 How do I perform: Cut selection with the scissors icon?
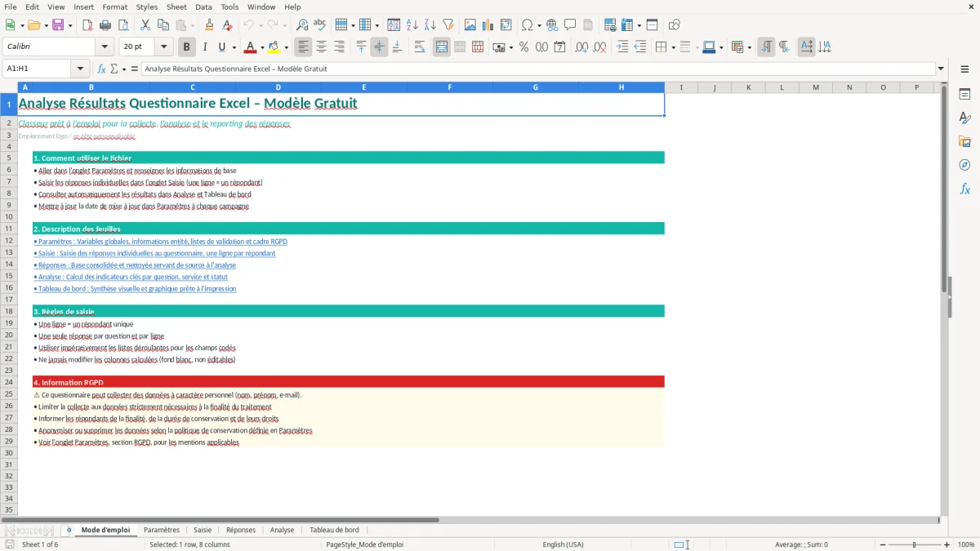(x=145, y=25)
